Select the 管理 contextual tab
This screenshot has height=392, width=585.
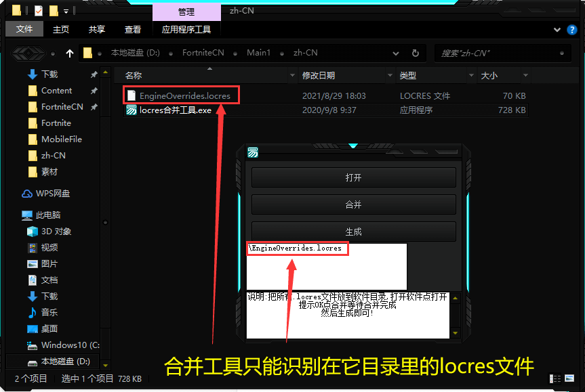click(x=186, y=12)
